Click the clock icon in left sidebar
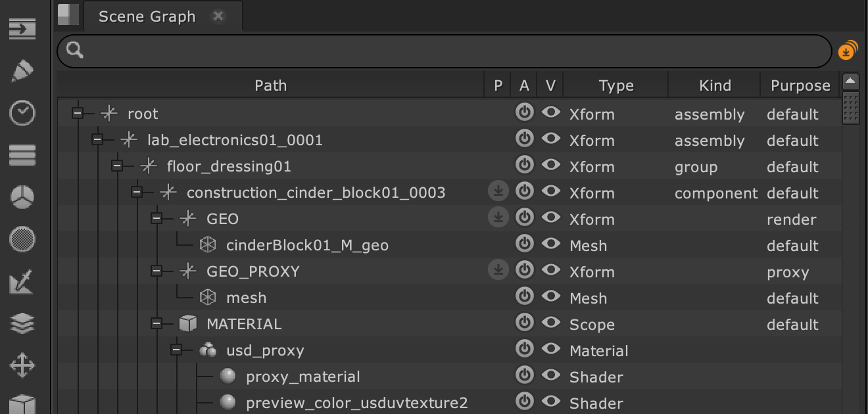Viewport: 868px width, 414px height. [x=22, y=113]
